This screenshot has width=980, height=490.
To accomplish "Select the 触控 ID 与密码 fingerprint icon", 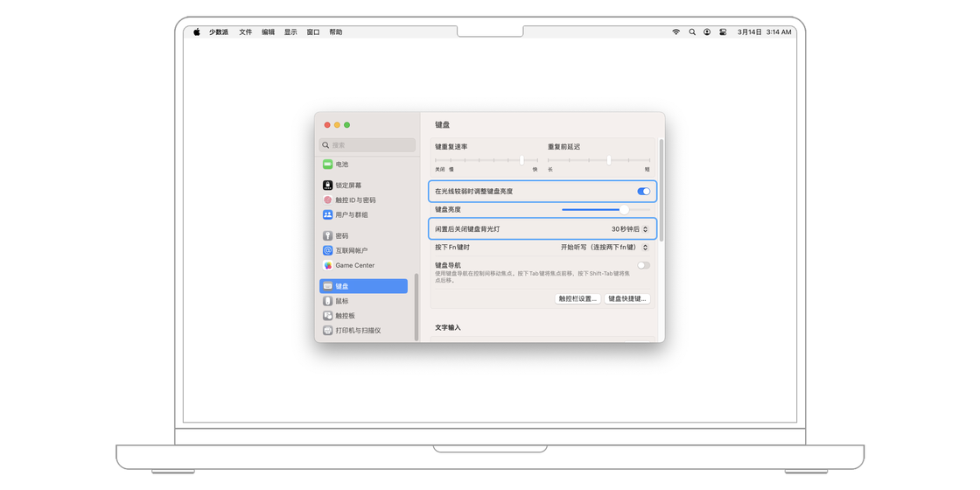I will click(327, 200).
